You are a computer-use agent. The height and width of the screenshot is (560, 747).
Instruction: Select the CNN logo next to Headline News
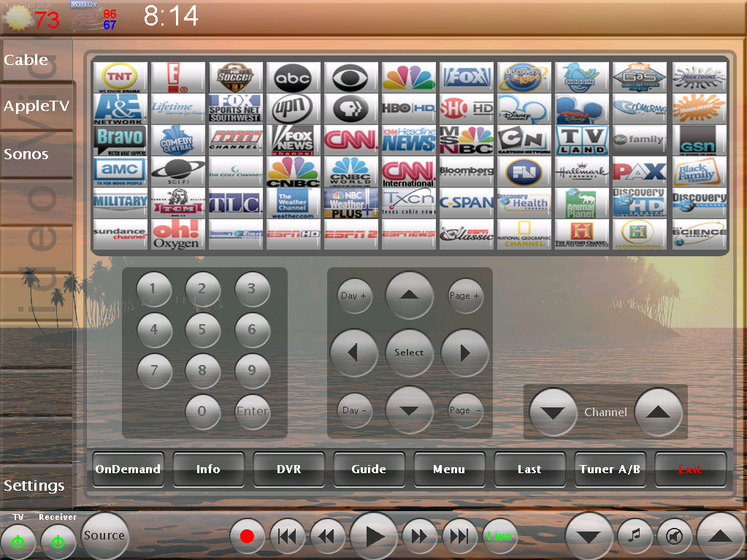pos(350,140)
